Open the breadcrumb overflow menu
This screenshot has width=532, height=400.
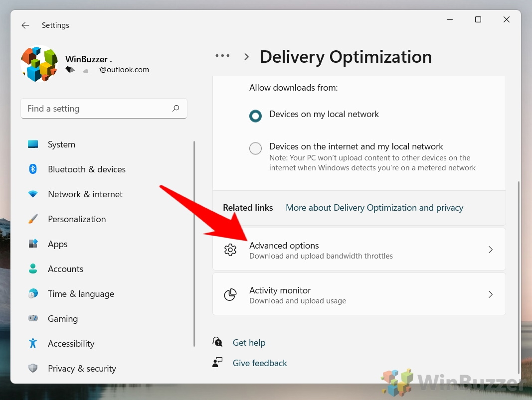point(222,56)
